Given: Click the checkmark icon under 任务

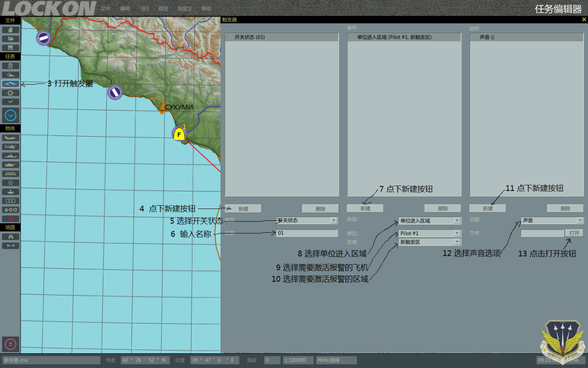Looking at the screenshot, I should click(x=10, y=101).
